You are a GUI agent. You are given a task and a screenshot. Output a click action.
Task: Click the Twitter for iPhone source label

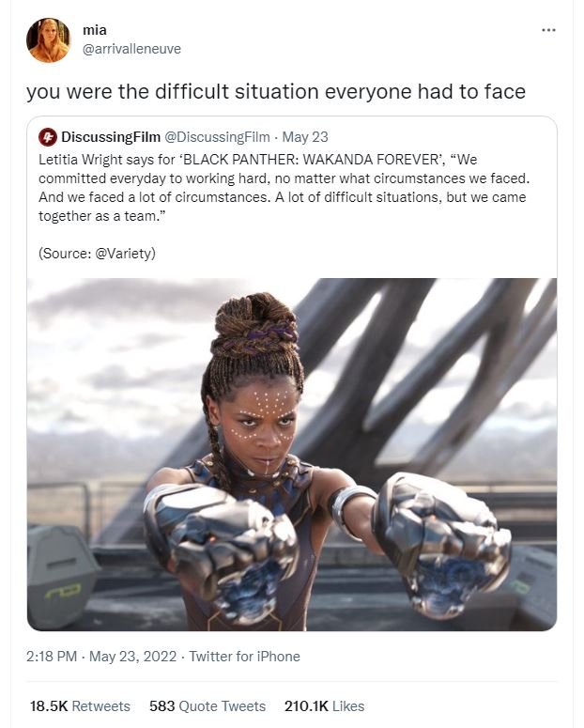click(x=245, y=657)
